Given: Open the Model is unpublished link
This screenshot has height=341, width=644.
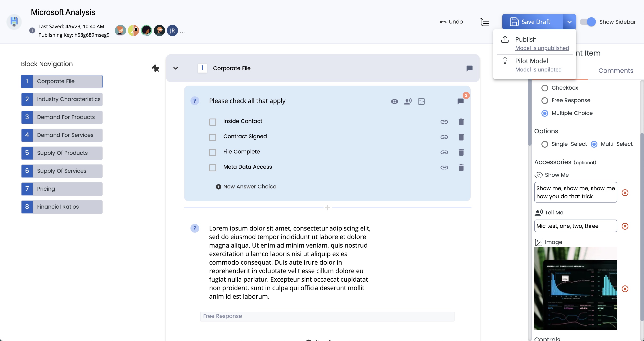Looking at the screenshot, I should [542, 48].
